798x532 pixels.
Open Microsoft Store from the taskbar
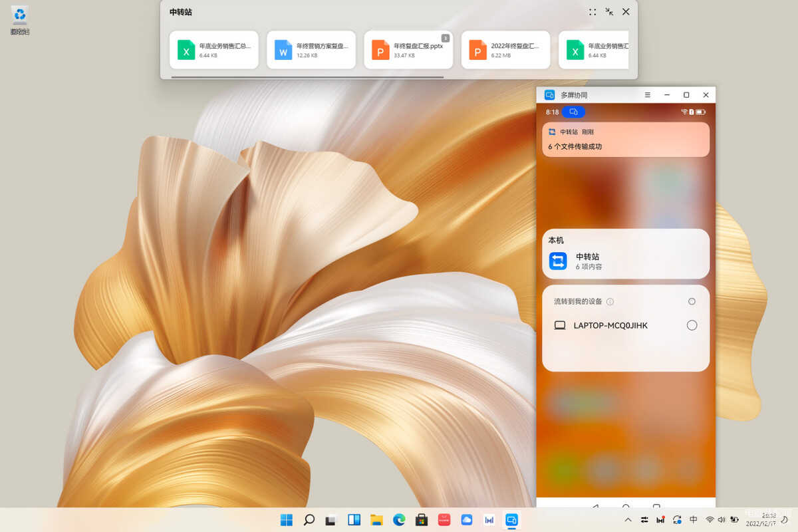point(421,520)
